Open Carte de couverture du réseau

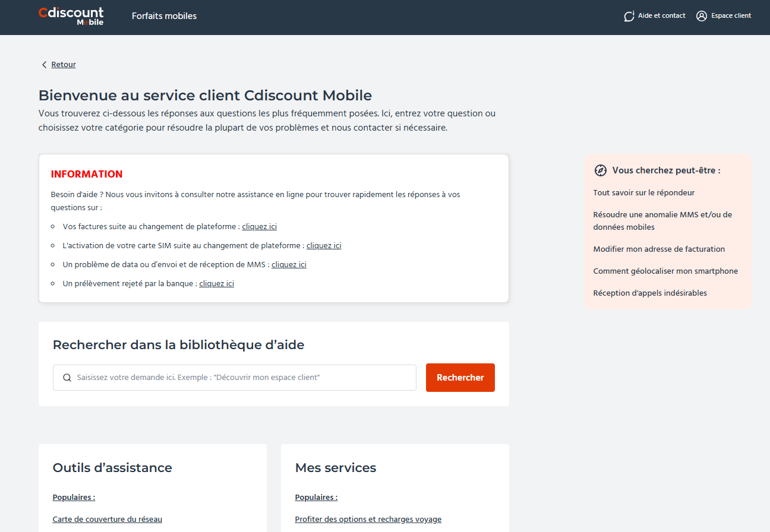tap(108, 520)
